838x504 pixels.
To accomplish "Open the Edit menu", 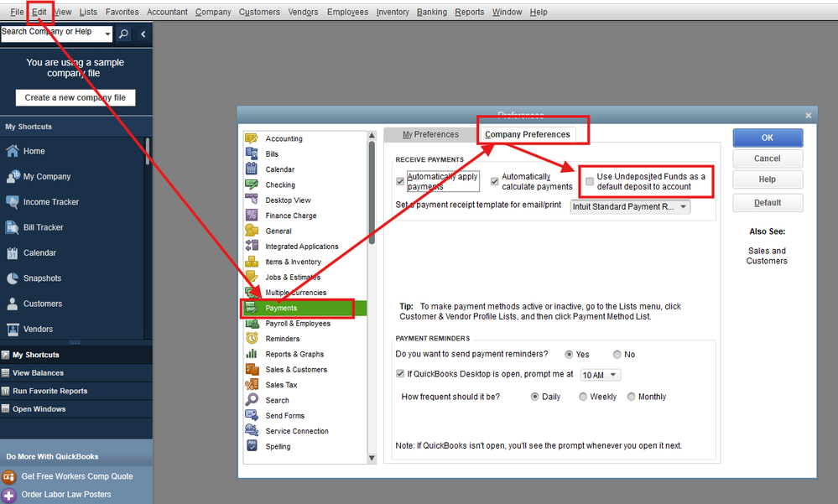I will tap(39, 12).
